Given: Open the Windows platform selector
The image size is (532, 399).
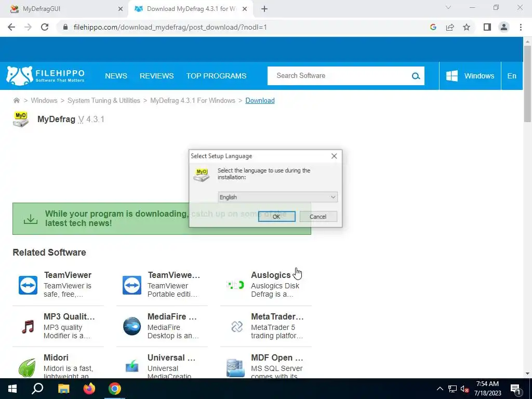Looking at the screenshot, I should (470, 76).
